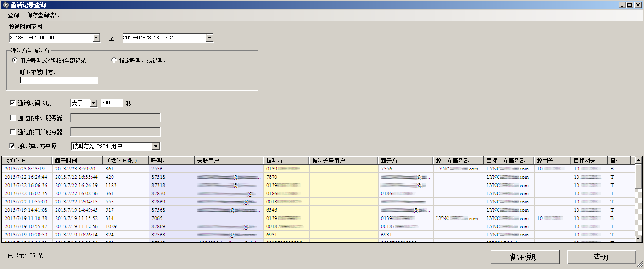Open the 查询 menu

point(14,15)
